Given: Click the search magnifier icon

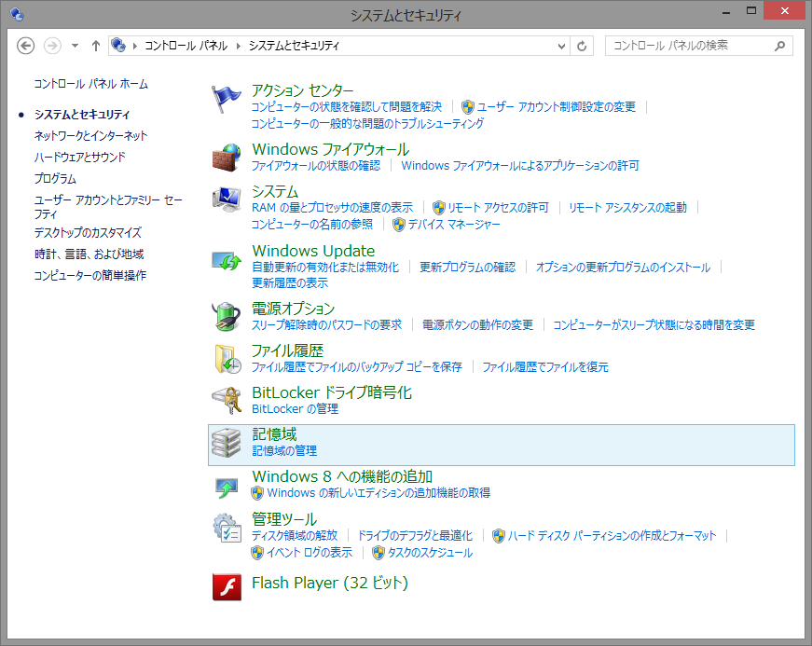Looking at the screenshot, I should (x=779, y=46).
